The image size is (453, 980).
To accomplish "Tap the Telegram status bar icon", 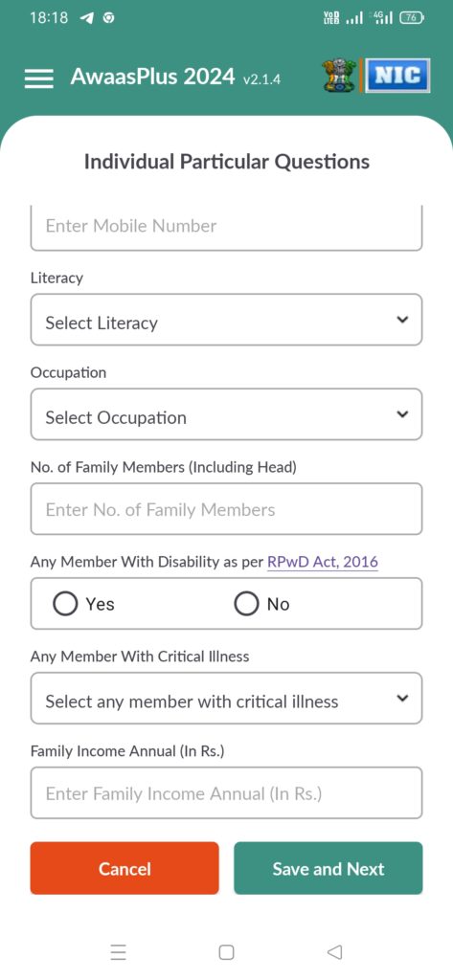I will coord(86,18).
